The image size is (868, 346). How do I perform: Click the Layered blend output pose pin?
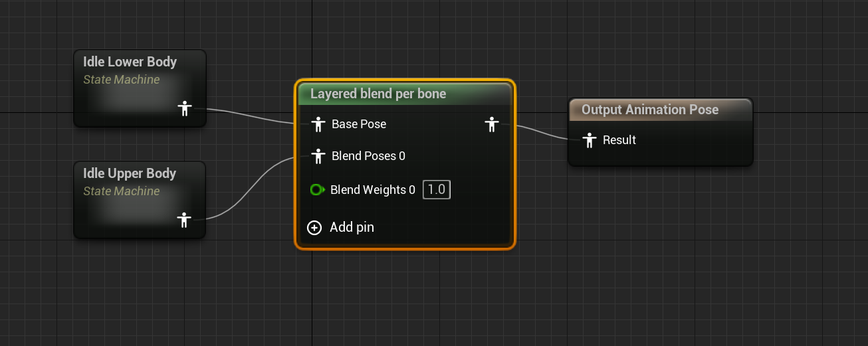pos(491,124)
